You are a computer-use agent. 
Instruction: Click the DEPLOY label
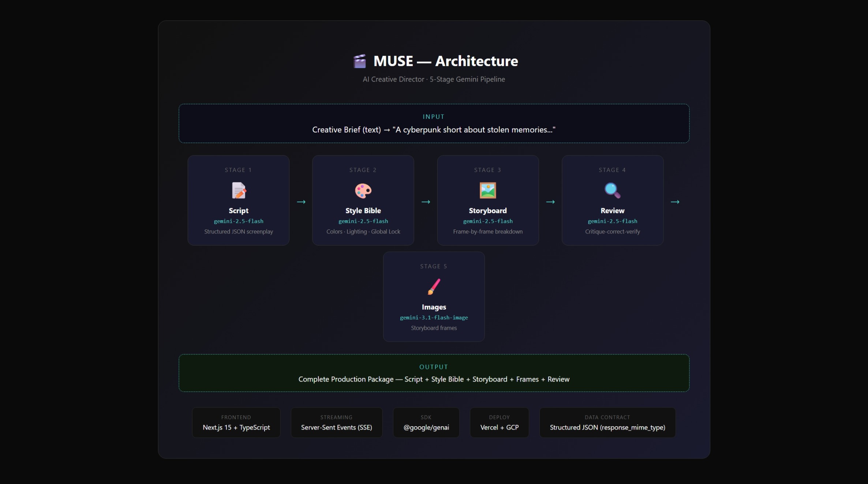499,417
